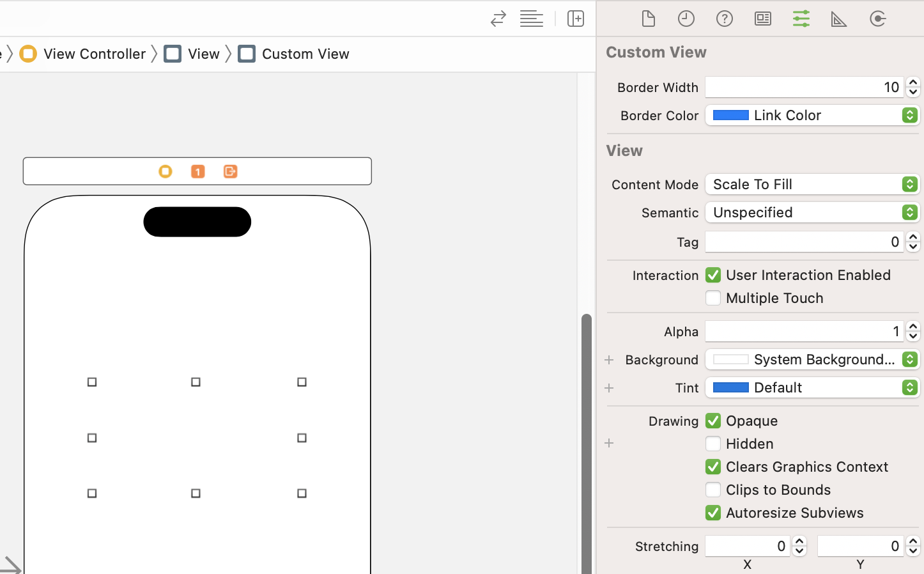
Task: Click the top-right selection handle of Custom View
Action: [302, 382]
